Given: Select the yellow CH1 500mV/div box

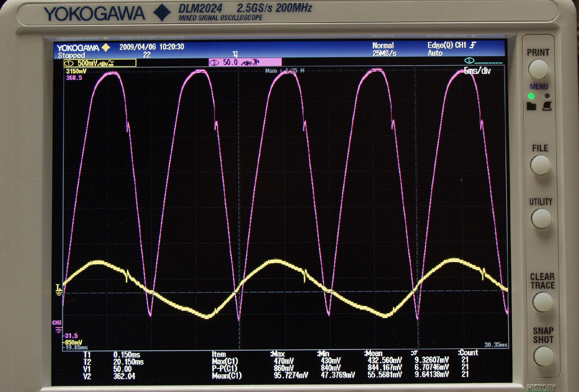Looking at the screenshot, I should point(100,63).
